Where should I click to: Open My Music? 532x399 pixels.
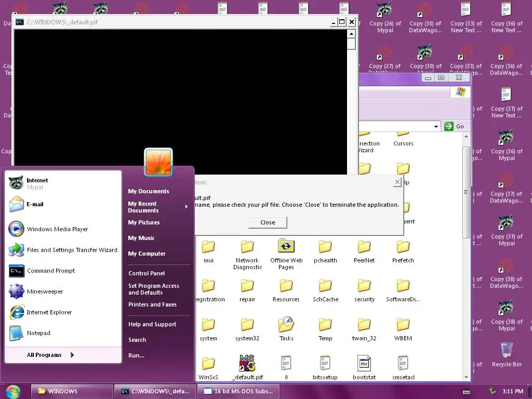[x=141, y=238]
